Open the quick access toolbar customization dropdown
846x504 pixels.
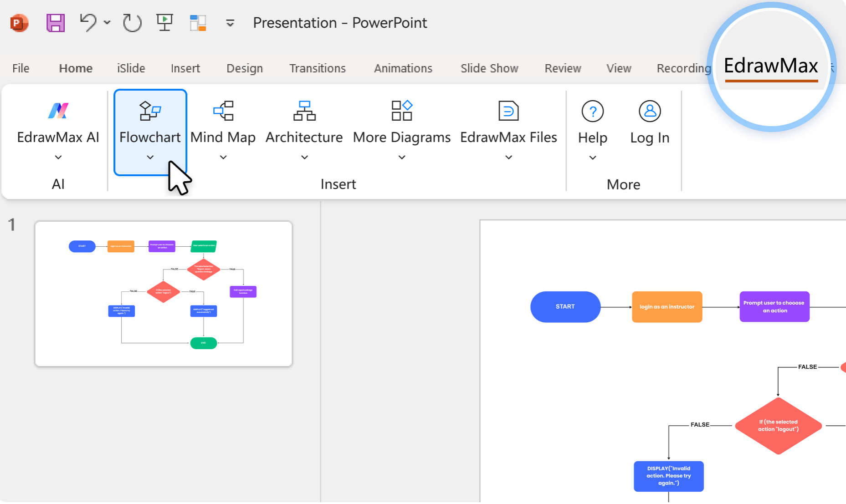click(x=230, y=23)
